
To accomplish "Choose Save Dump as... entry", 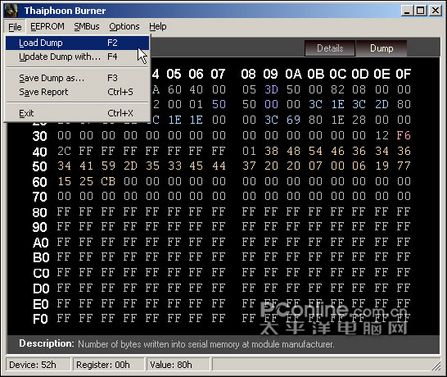I will (77, 78).
